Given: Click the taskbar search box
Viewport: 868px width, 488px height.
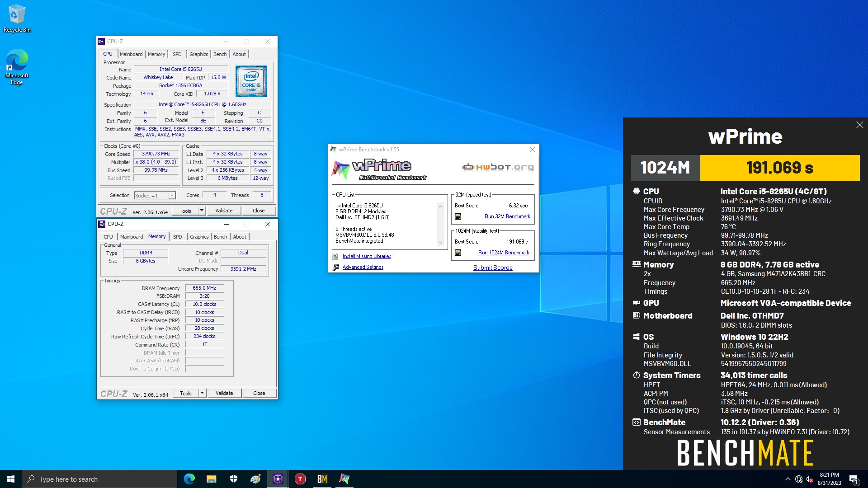Looking at the screenshot, I should (x=99, y=479).
